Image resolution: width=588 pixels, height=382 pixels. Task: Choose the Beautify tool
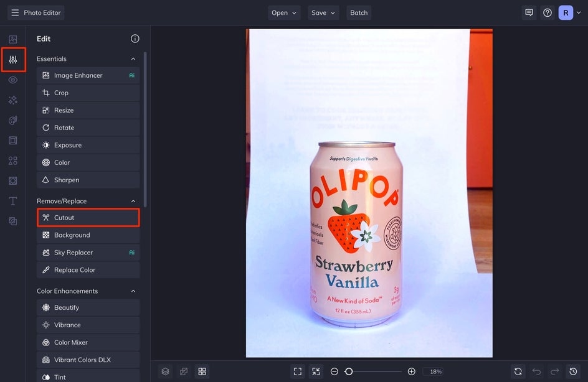[88, 307]
